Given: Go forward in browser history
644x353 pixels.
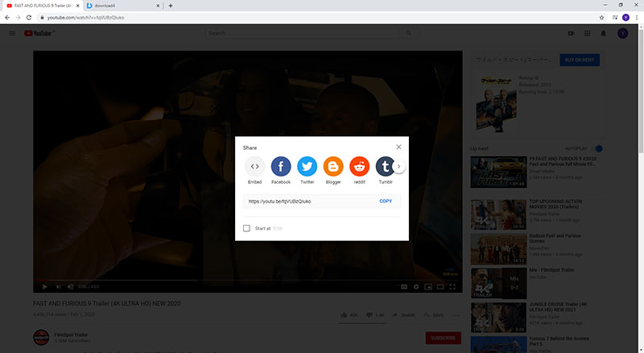Looking at the screenshot, I should pyautogui.click(x=18, y=17).
